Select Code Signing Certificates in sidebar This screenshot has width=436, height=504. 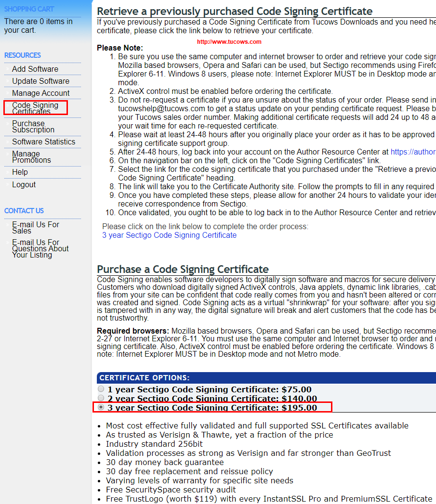coord(35,108)
